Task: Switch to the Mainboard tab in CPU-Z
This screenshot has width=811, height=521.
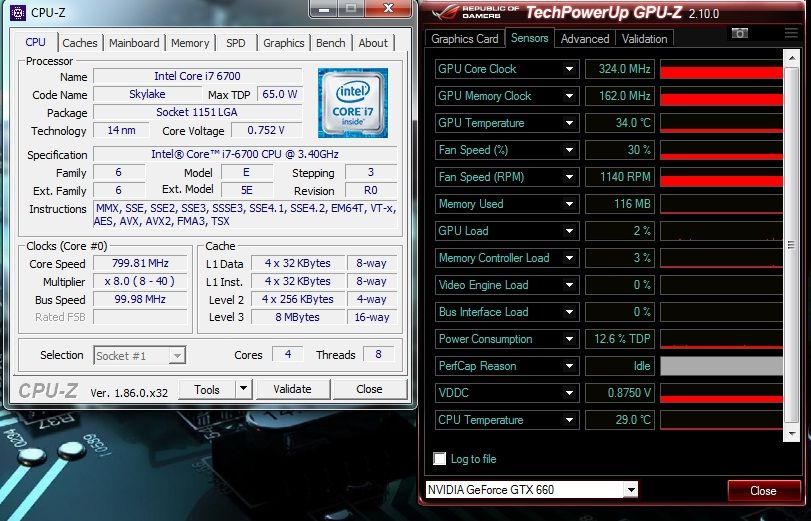Action: pos(134,43)
